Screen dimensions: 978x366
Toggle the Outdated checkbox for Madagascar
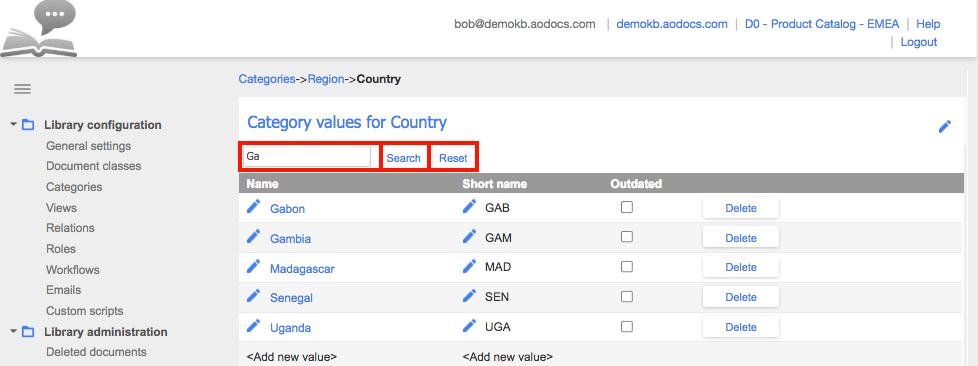pyautogui.click(x=627, y=266)
